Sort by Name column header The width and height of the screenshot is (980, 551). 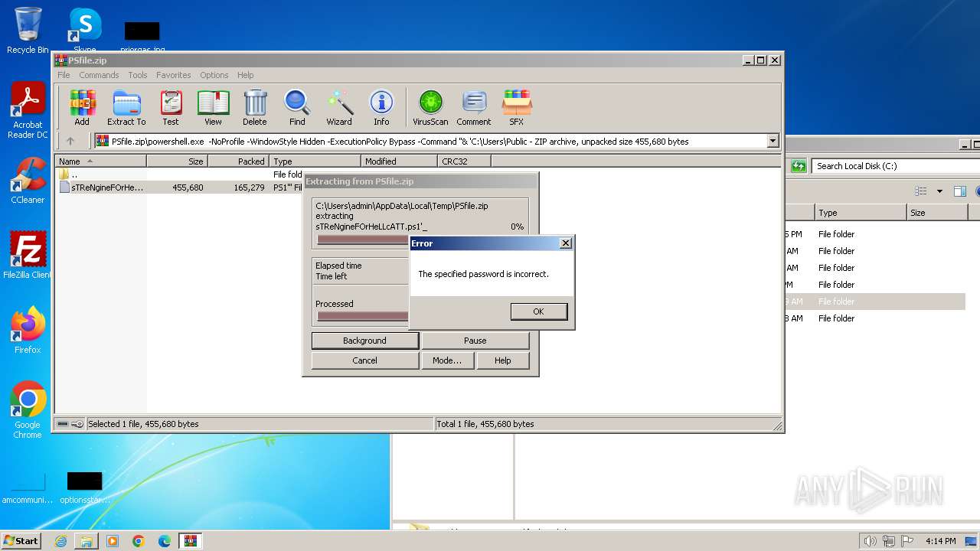pyautogui.click(x=100, y=161)
